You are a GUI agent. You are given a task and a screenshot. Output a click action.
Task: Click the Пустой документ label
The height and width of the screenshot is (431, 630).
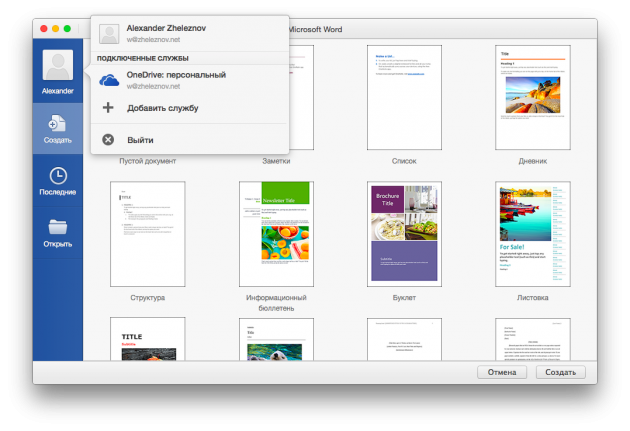tap(147, 161)
